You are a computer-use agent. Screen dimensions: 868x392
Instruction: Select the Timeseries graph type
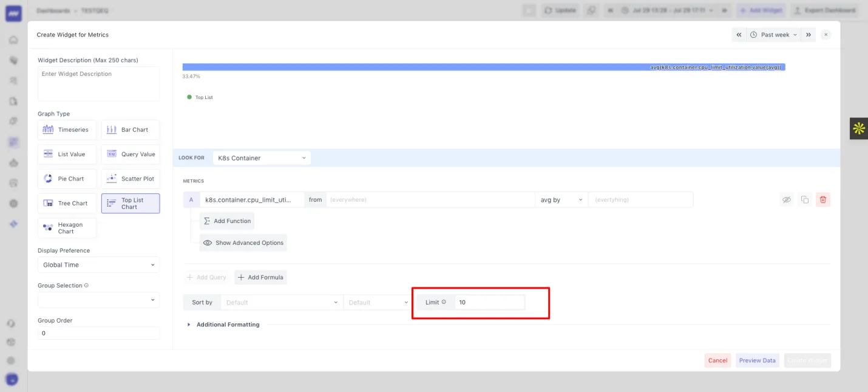click(67, 129)
